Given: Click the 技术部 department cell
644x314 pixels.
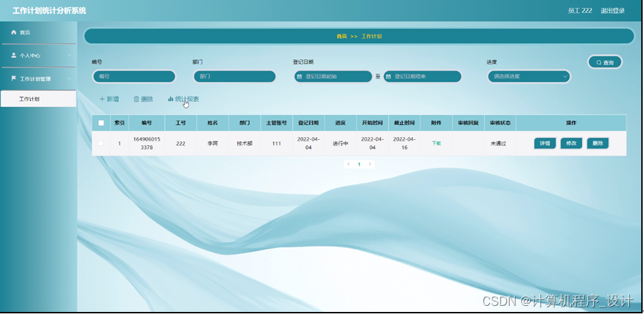Looking at the screenshot, I should tap(244, 143).
